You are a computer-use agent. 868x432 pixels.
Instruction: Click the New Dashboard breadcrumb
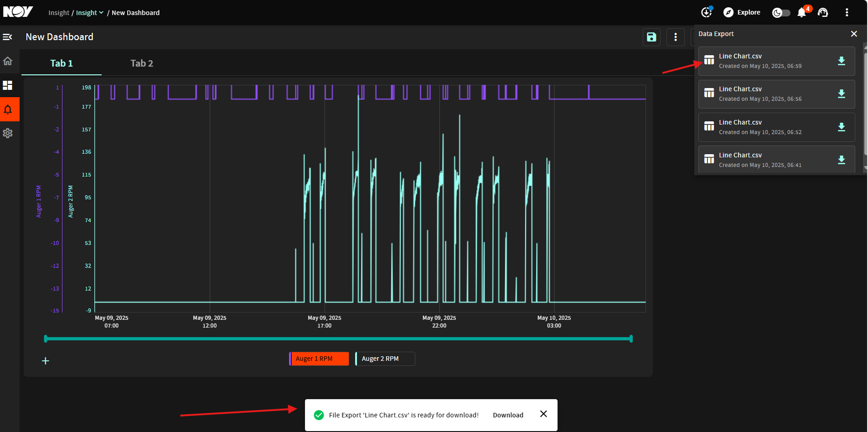pos(135,13)
